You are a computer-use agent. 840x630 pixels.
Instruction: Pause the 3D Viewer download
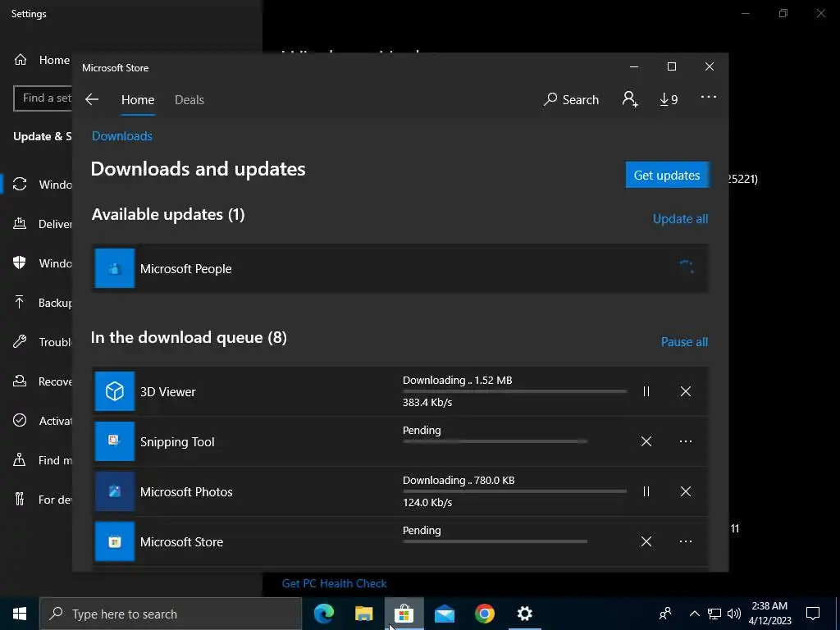pos(646,391)
